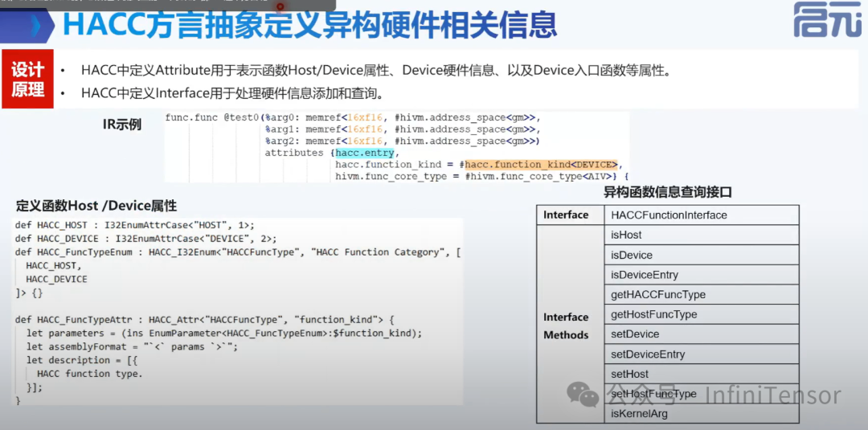The height and width of the screenshot is (430, 868).
Task: Click the 'HACC function type.' description text
Action: 90,374
